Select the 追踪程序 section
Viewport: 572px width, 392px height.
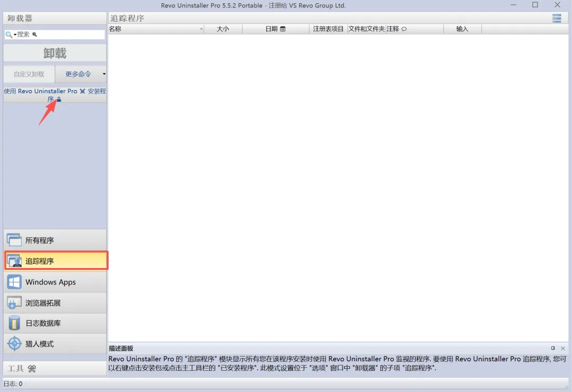(56, 261)
